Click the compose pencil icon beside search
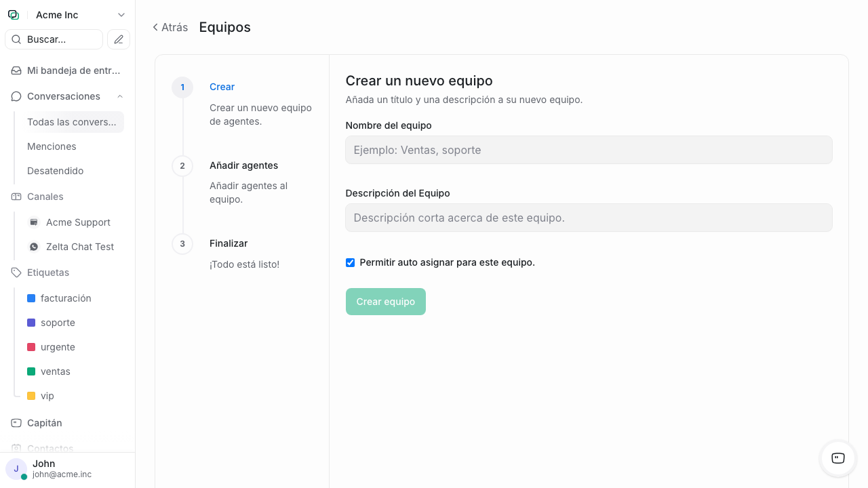868x488 pixels. pyautogui.click(x=118, y=39)
